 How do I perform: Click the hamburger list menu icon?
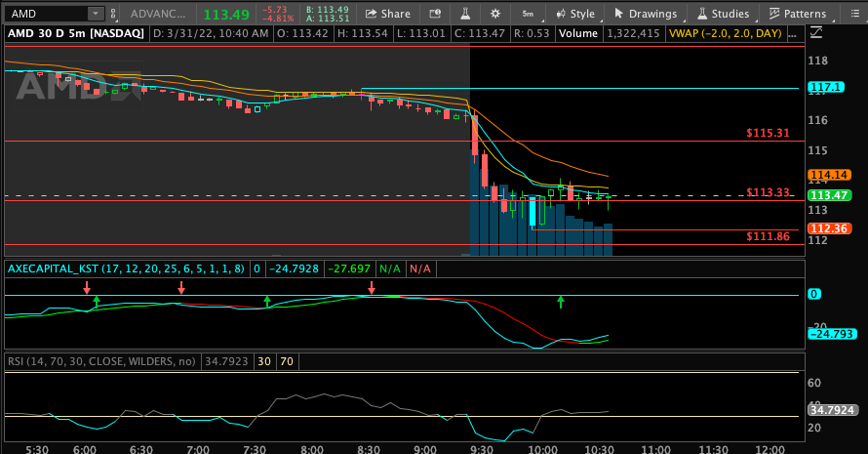point(854,14)
